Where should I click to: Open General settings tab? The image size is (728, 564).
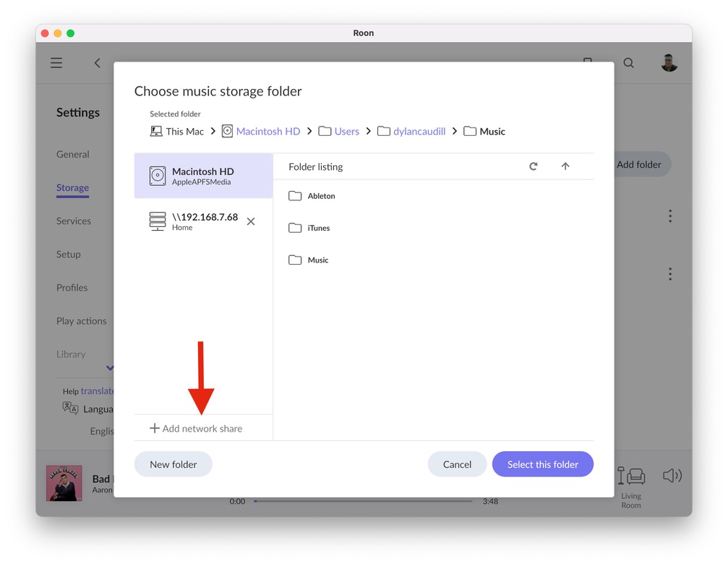(73, 154)
